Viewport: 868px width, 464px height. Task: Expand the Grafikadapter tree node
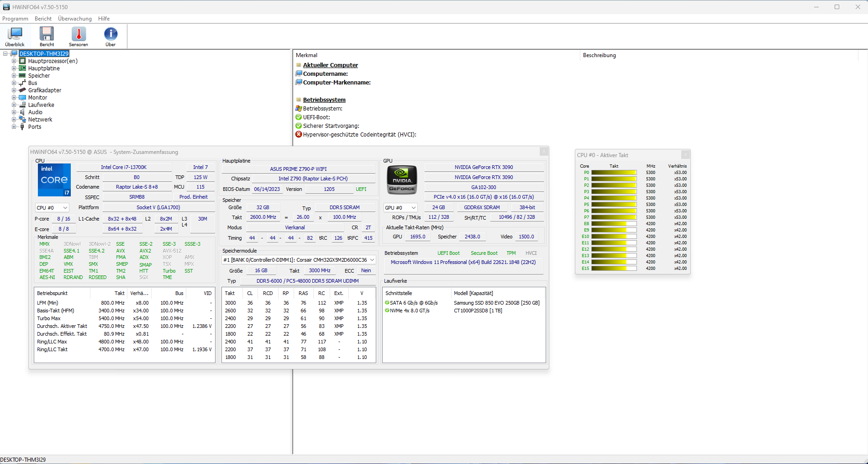pyautogui.click(x=14, y=90)
